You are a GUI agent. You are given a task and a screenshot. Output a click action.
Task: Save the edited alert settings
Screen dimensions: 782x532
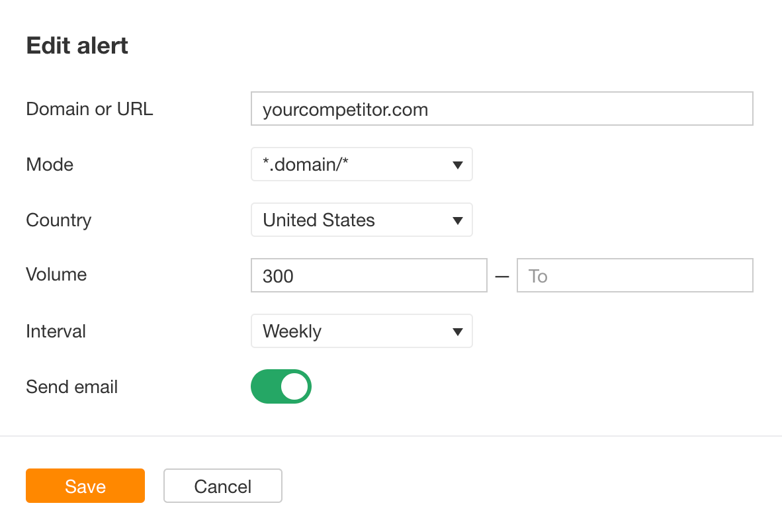[85, 486]
